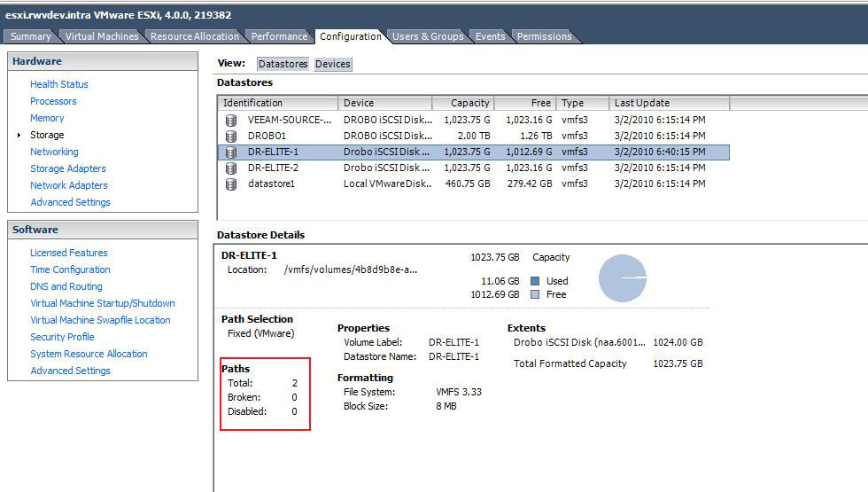Open Health Status under Hardware
The width and height of the screenshot is (868, 492).
click(x=59, y=84)
